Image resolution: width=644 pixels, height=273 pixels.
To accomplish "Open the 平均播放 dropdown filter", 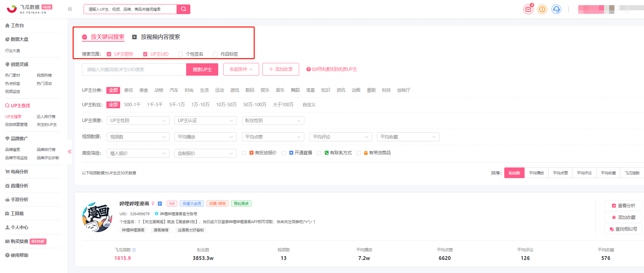I will pos(205,137).
